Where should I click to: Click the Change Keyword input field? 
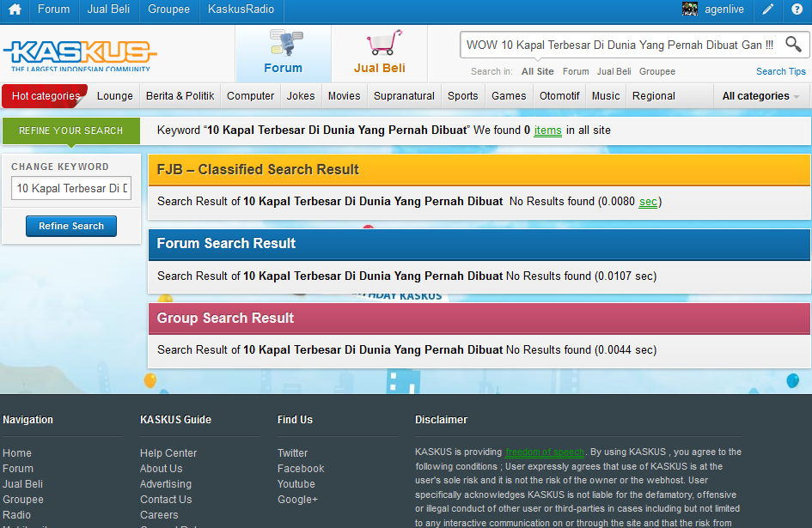(x=71, y=188)
